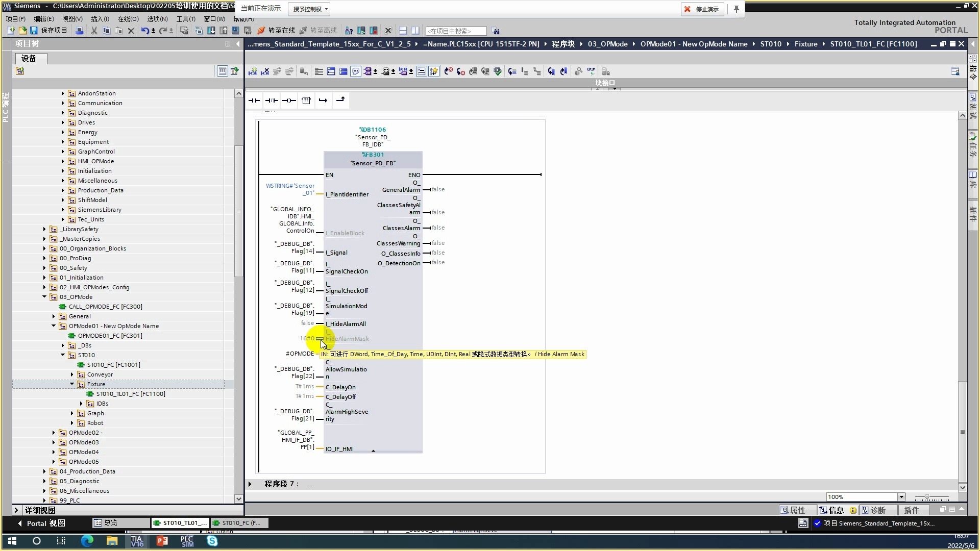Image resolution: width=980 pixels, height=551 pixels.
Task: Collapse the Fixture folder
Action: point(72,384)
